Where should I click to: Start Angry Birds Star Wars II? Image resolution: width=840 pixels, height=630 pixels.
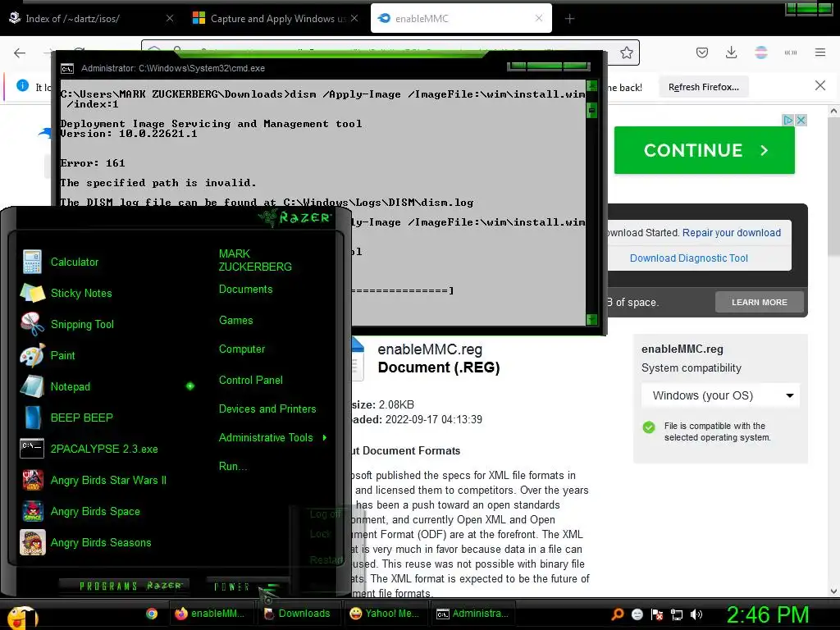click(x=107, y=480)
